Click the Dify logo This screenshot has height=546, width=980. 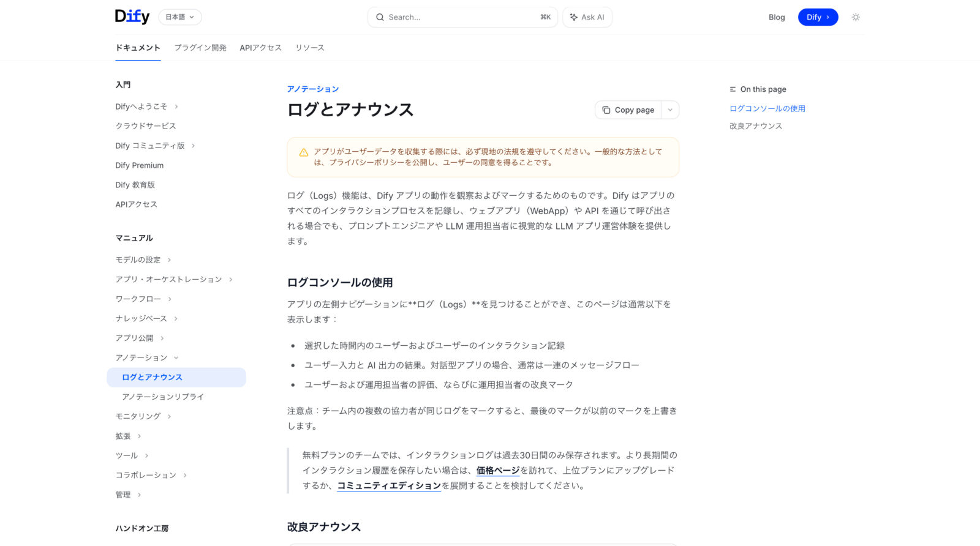[x=132, y=17]
